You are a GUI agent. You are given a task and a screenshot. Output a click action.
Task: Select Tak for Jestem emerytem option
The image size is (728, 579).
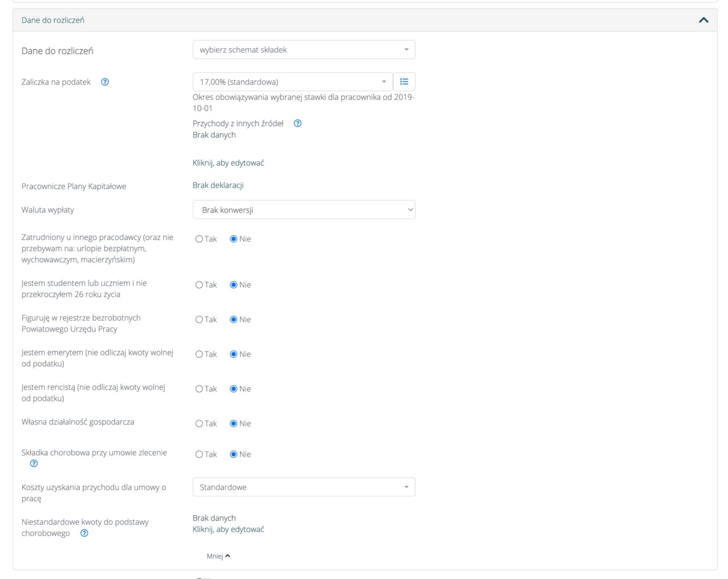200,354
